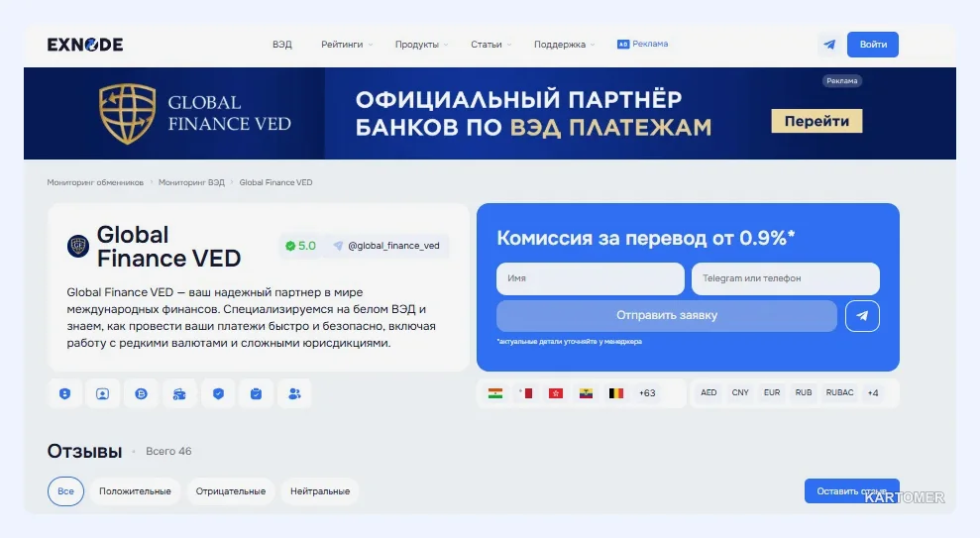Screen dimensions: 980x538
Task: Expand the Статьи dropdown menu
Action: coord(491,45)
